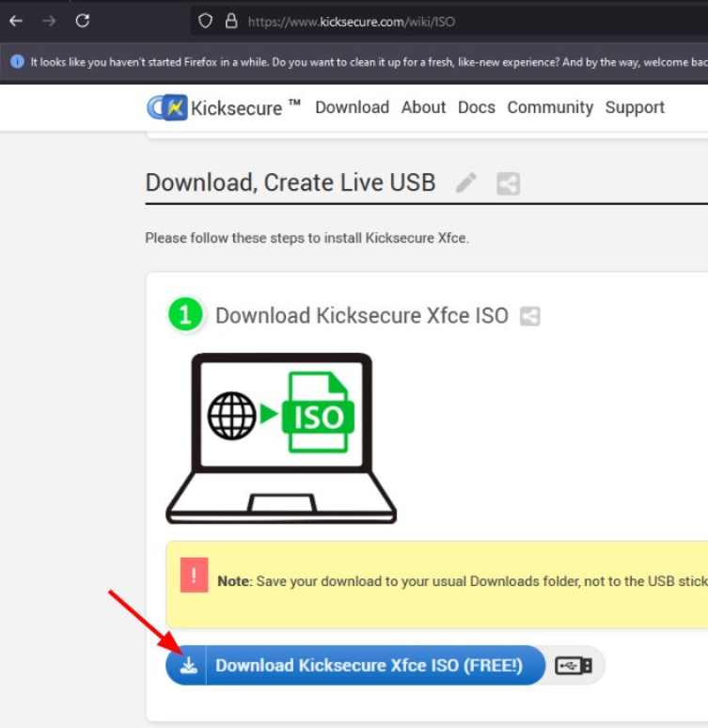Open the Download menu item

(x=352, y=107)
